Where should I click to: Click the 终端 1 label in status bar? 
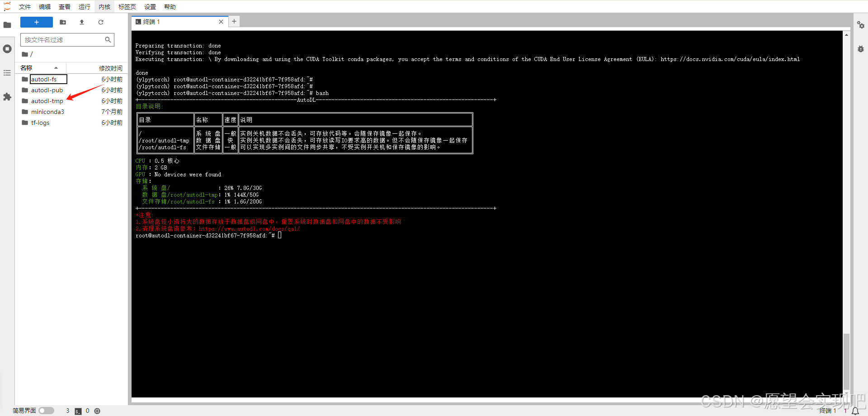click(x=828, y=411)
